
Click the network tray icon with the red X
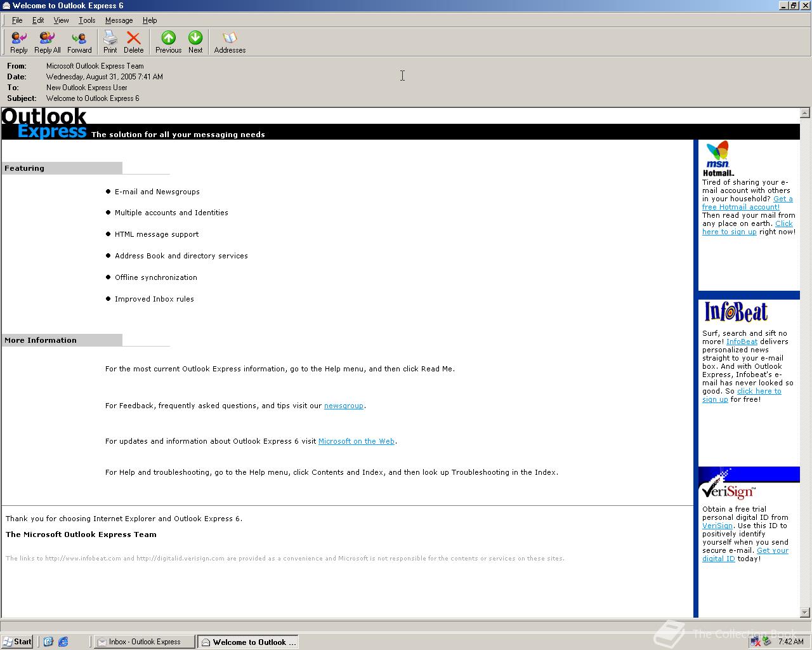pyautogui.click(x=755, y=642)
